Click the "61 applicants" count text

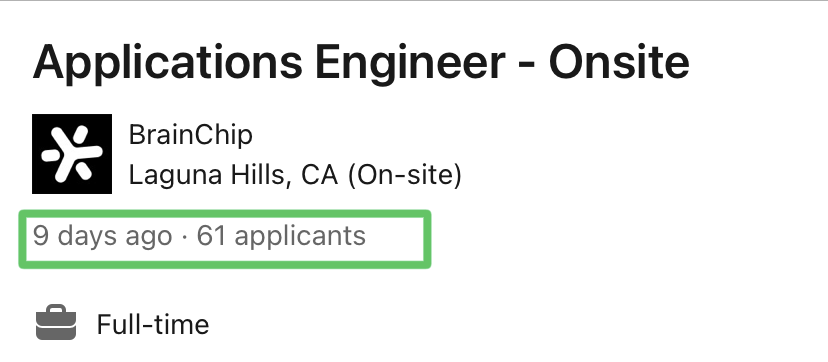[281, 236]
